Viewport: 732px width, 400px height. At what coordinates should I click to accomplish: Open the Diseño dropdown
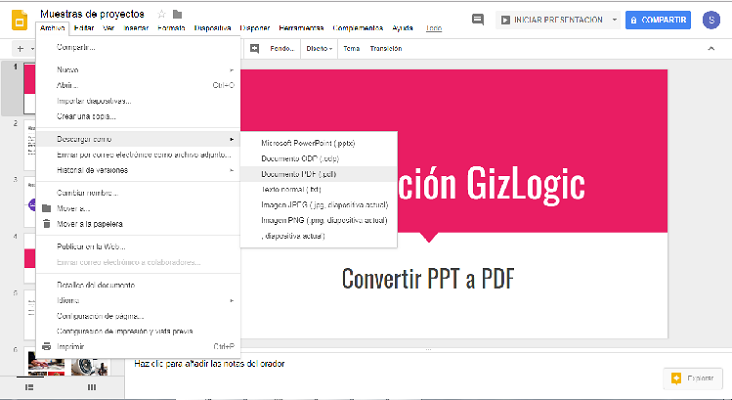(x=319, y=49)
